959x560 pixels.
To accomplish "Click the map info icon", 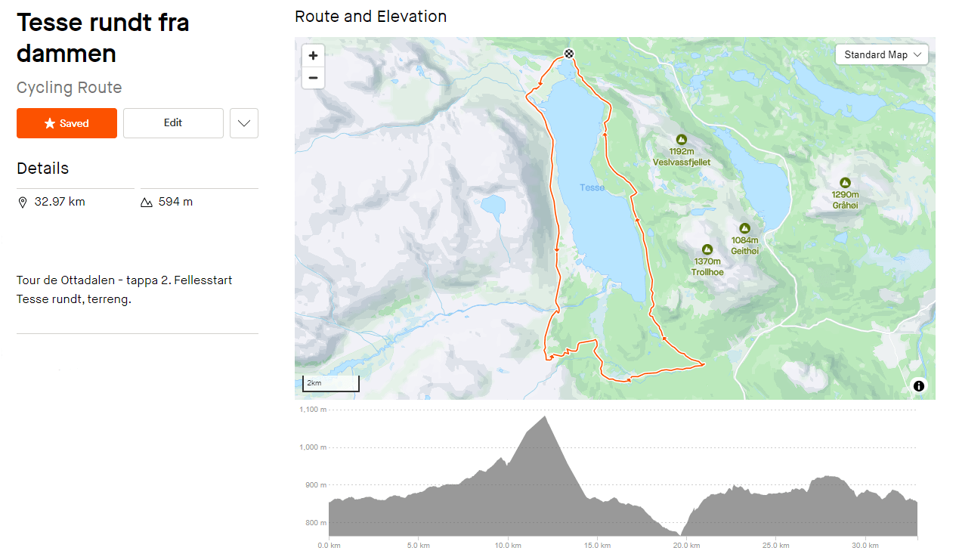I will click(x=919, y=386).
